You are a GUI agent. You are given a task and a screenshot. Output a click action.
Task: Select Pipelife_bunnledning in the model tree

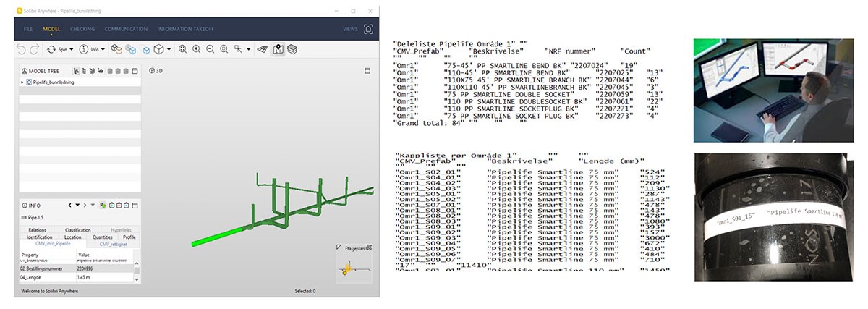(55, 82)
